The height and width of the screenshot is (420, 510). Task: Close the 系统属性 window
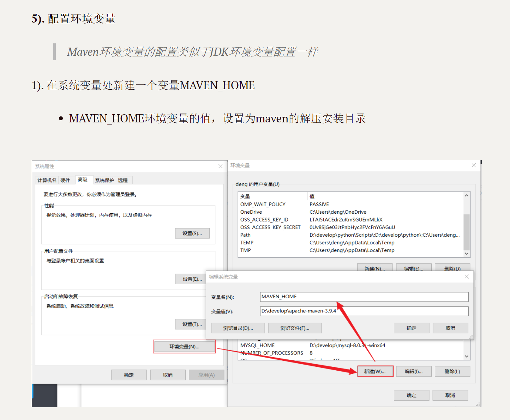pyautogui.click(x=220, y=166)
